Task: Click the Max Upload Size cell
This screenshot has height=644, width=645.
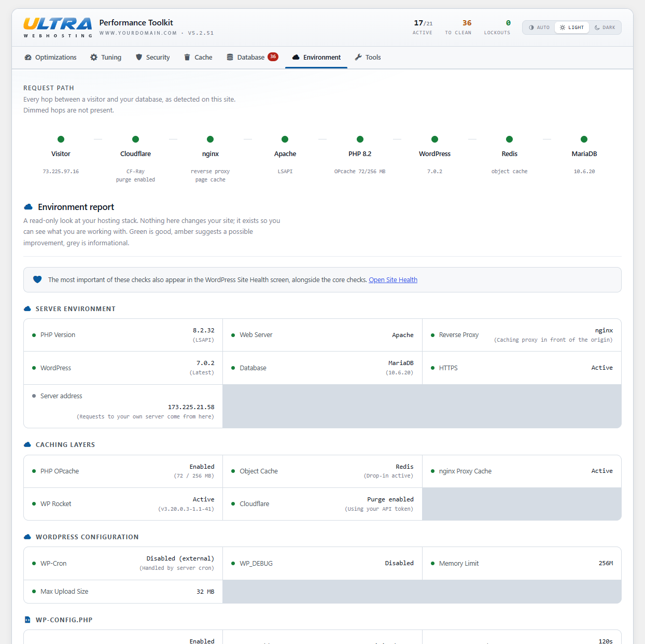Action: click(x=123, y=592)
